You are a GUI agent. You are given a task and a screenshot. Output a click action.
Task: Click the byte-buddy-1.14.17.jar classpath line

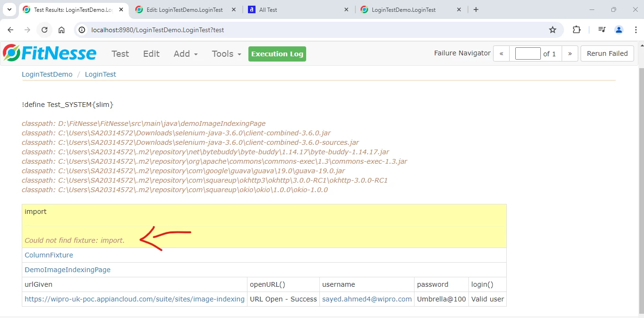205,152
